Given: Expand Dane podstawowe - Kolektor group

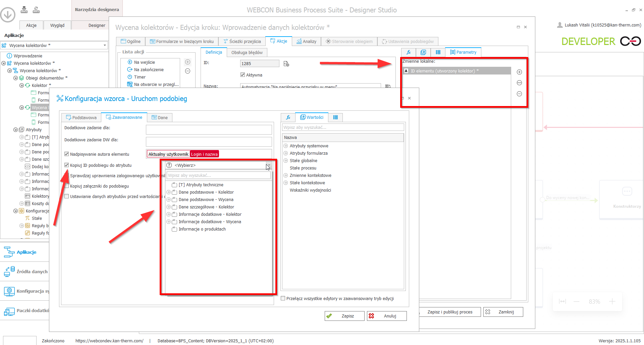Looking at the screenshot, I should click(169, 192).
